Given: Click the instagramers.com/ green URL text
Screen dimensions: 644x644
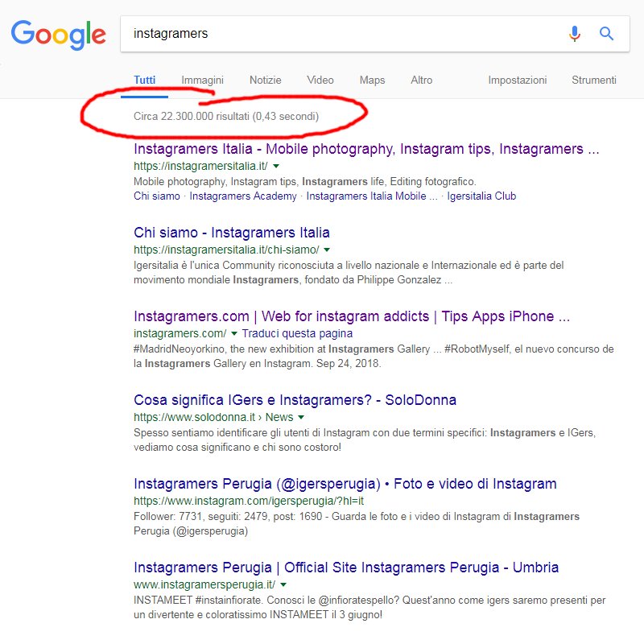Looking at the screenshot, I should point(180,333).
